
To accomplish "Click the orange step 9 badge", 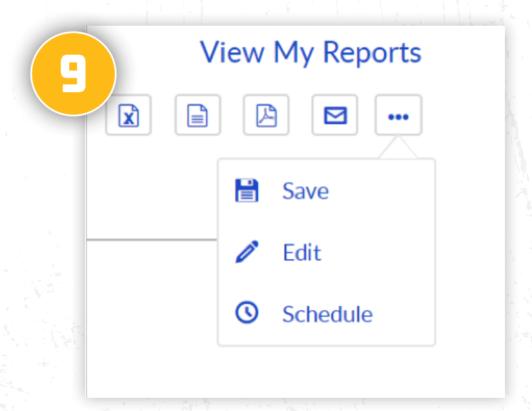I will [x=73, y=74].
